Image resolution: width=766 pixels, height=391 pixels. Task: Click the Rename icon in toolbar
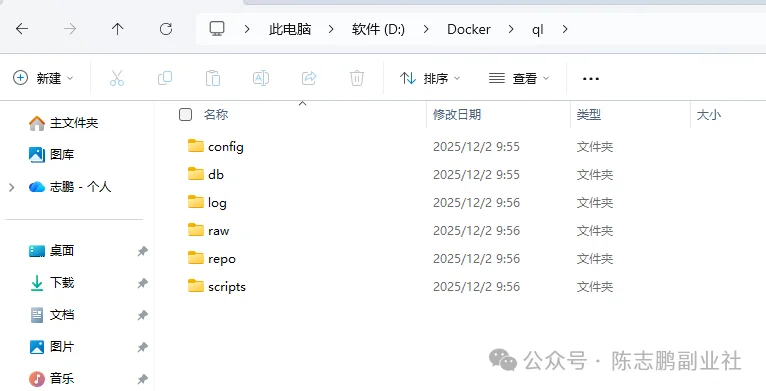(261, 78)
